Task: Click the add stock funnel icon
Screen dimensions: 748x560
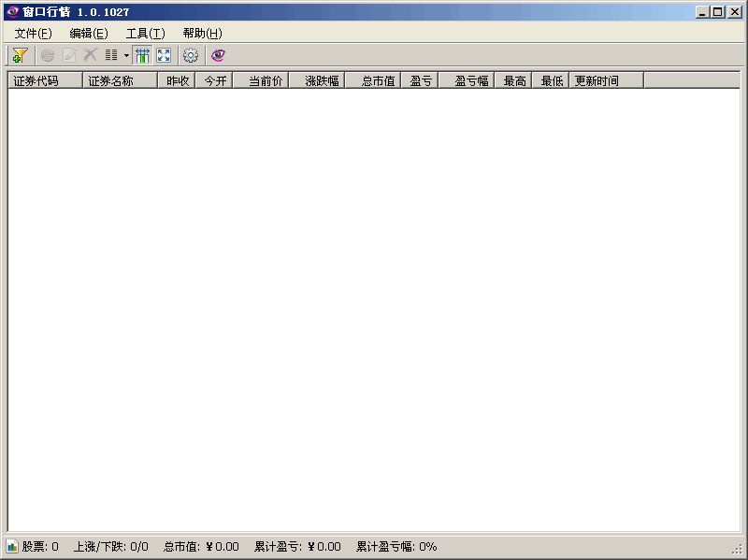Action: coord(19,55)
